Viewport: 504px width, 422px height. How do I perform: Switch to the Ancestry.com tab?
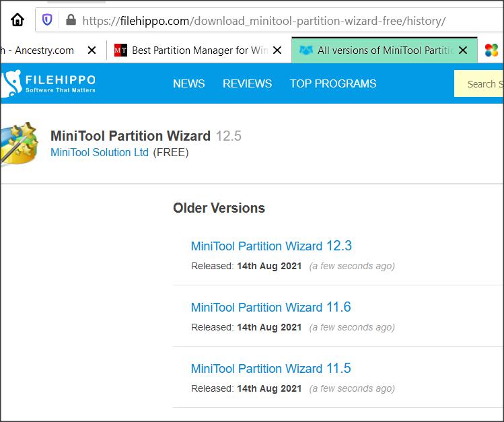(x=37, y=50)
